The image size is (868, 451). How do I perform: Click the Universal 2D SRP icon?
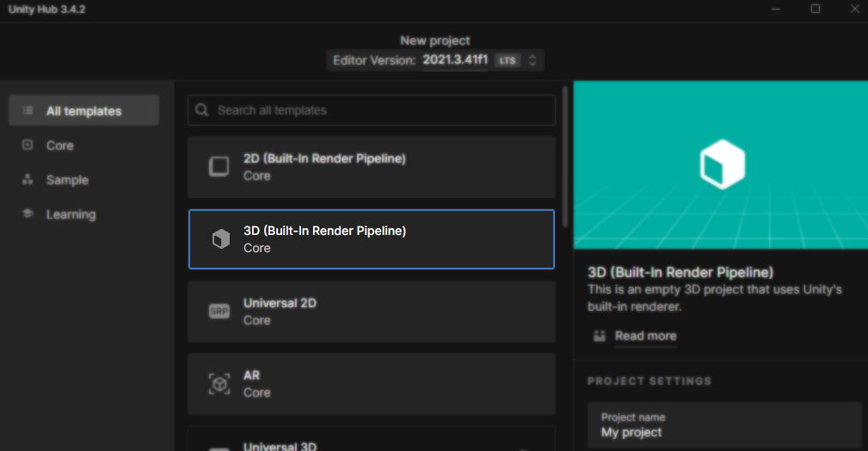click(219, 311)
